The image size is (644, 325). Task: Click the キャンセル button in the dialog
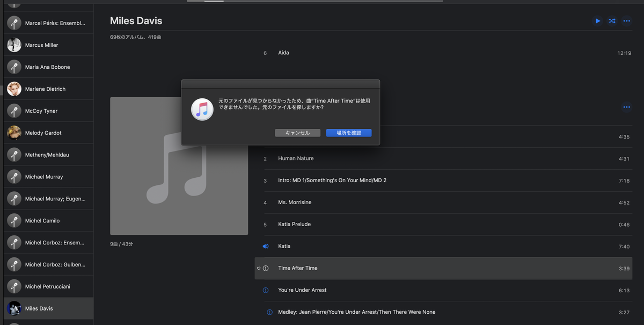[298, 133]
